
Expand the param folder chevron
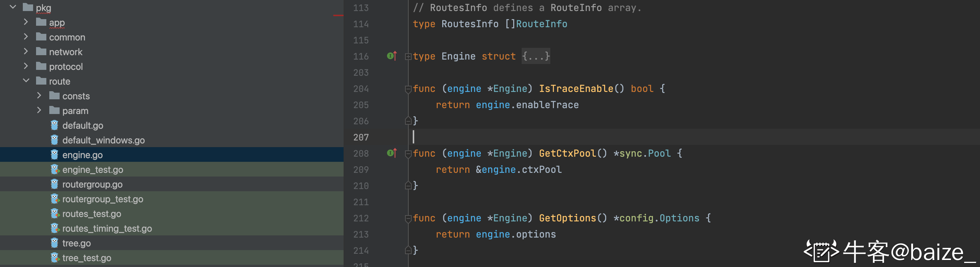coord(39,110)
